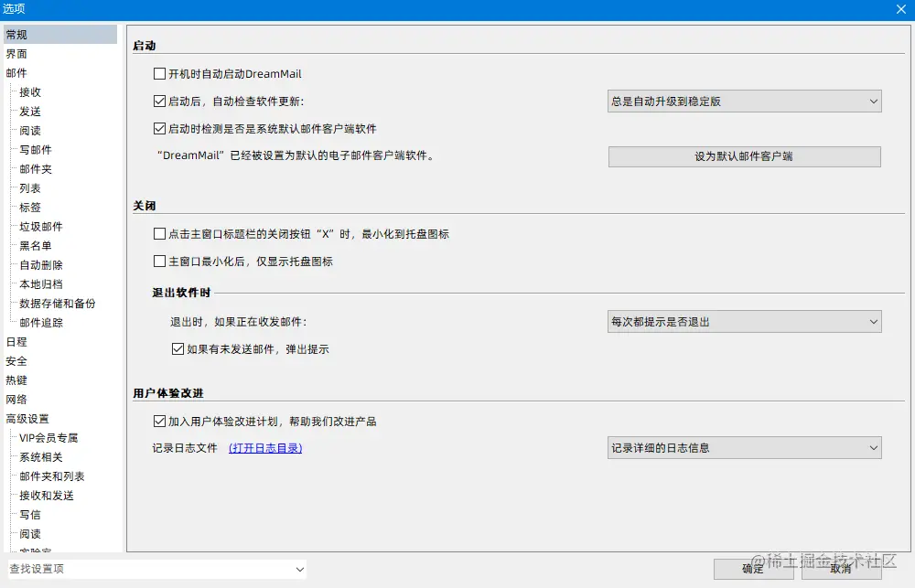The height and width of the screenshot is (588, 915).
Task: Open the 每次都提示是否退出 dropdown
Action: tap(744, 321)
